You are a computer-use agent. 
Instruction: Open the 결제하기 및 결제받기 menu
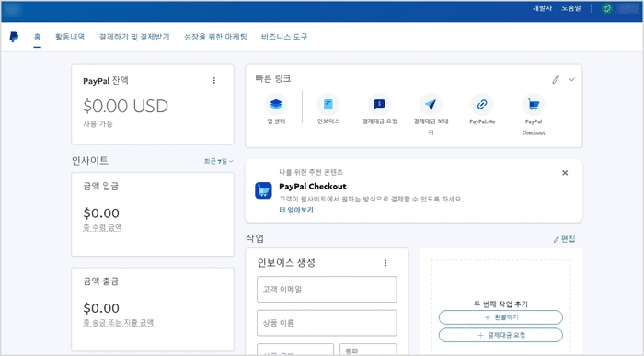(134, 37)
